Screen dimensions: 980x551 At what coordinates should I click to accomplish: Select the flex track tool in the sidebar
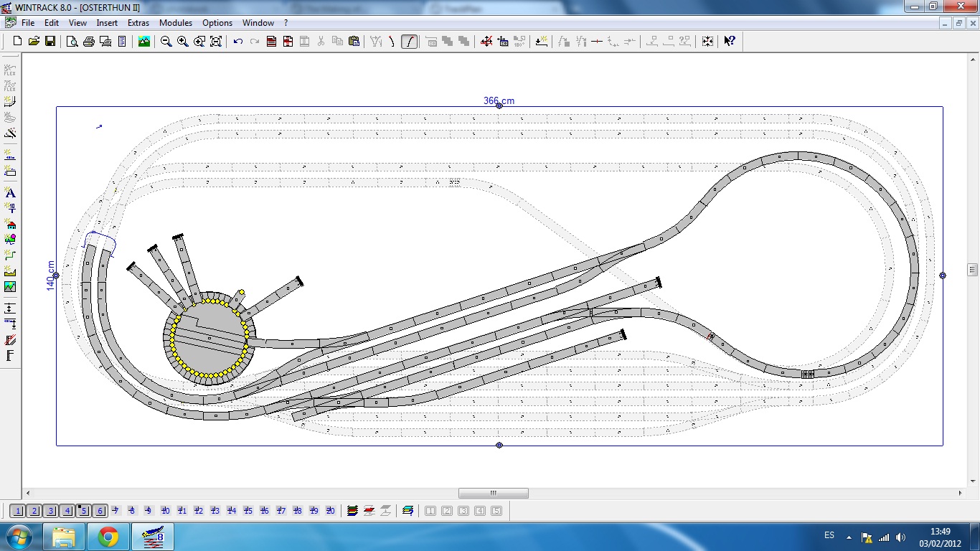[10, 70]
